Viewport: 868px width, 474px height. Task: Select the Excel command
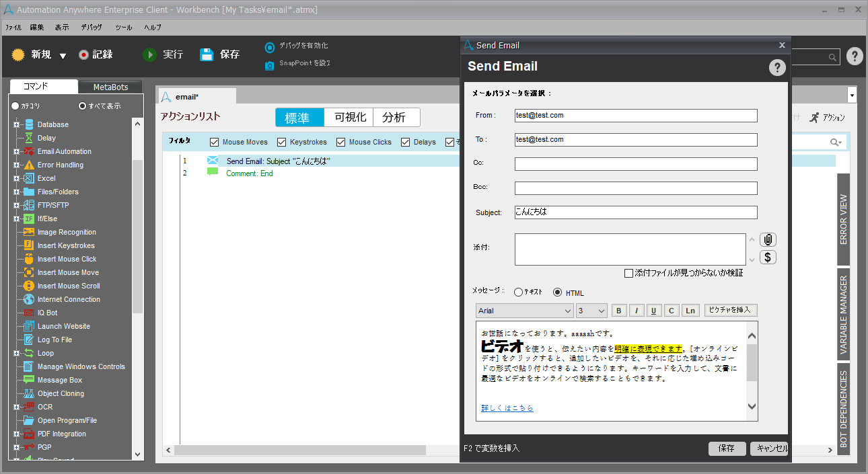pos(46,178)
